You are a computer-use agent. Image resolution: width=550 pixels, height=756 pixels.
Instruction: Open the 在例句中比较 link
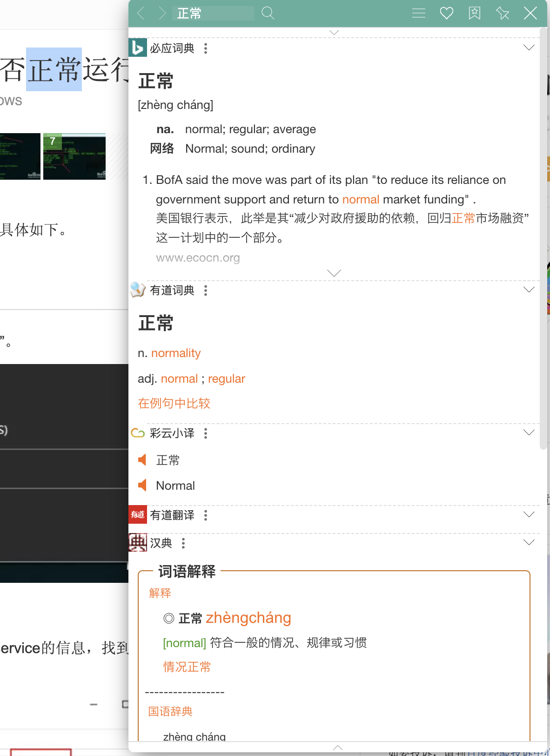coord(174,403)
